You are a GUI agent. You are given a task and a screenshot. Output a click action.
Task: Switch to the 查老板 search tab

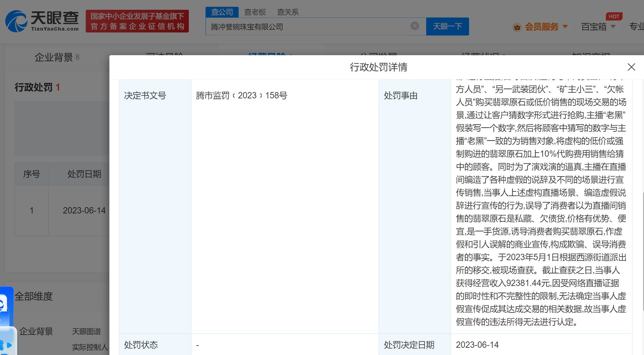click(255, 12)
